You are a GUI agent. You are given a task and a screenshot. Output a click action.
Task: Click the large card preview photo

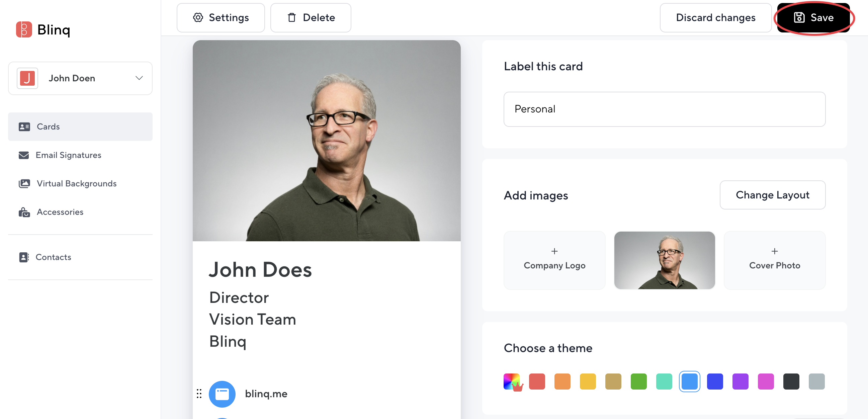click(x=327, y=141)
